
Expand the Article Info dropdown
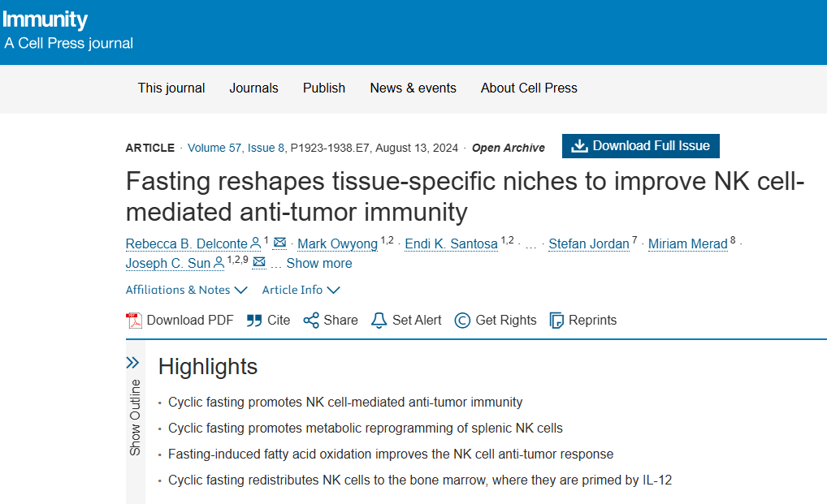pos(301,290)
